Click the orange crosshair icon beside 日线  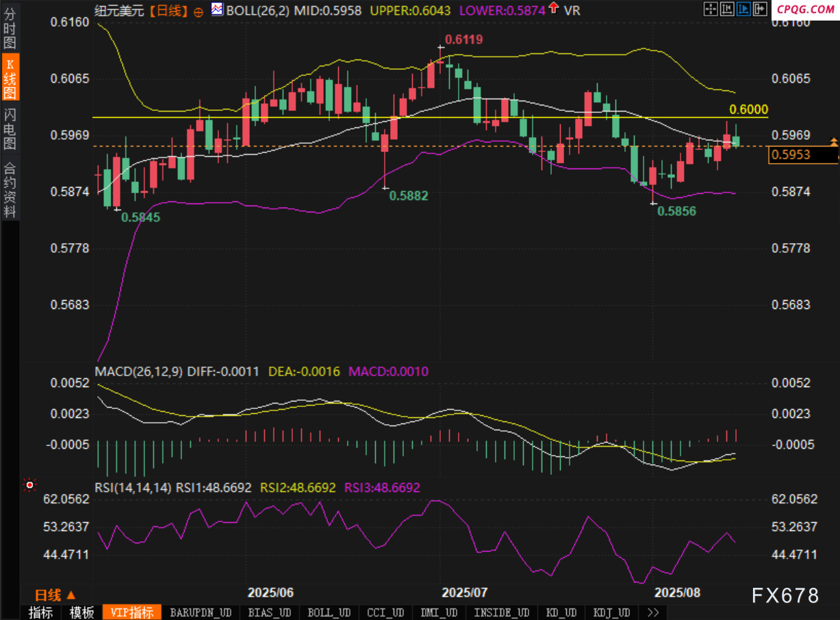(x=199, y=12)
